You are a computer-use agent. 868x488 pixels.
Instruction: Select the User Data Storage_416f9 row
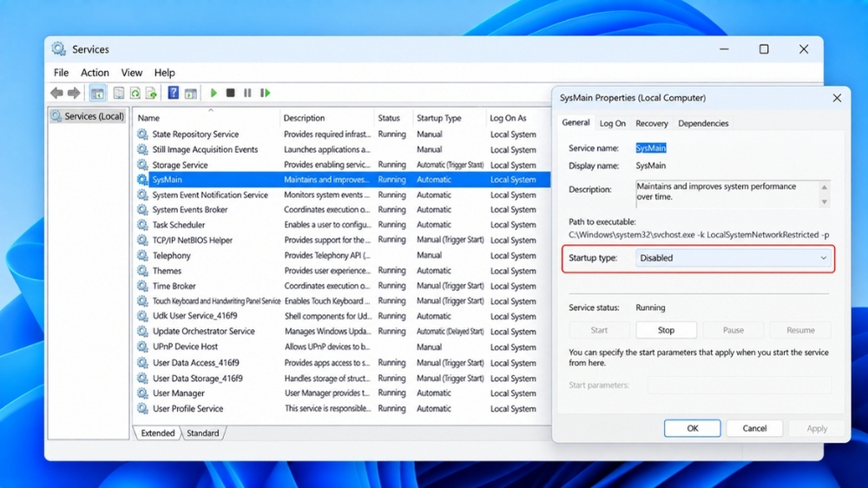343,379
